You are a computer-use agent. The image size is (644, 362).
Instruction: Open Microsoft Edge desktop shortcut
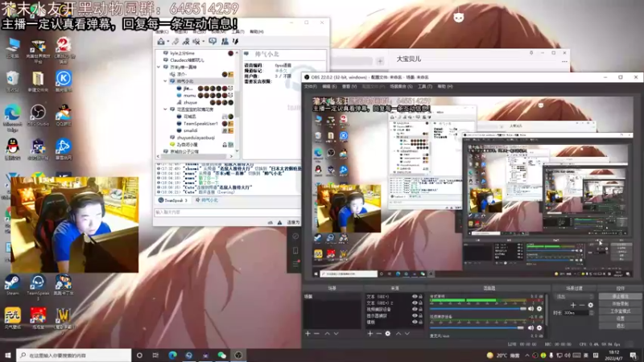point(12,117)
